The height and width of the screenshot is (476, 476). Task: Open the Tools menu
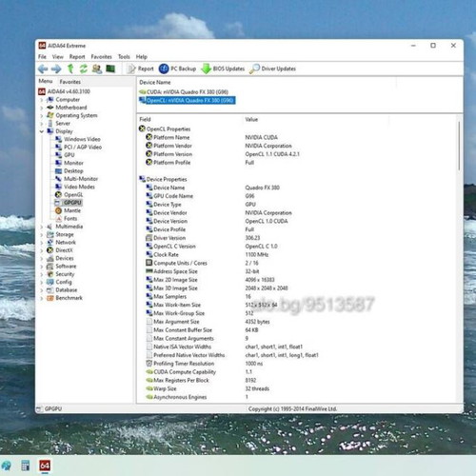click(124, 57)
